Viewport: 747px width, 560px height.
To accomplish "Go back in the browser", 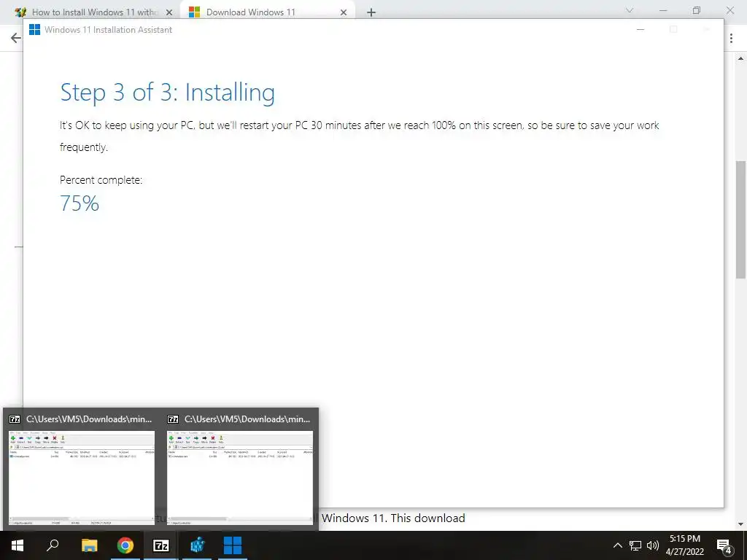I will click(x=16, y=38).
